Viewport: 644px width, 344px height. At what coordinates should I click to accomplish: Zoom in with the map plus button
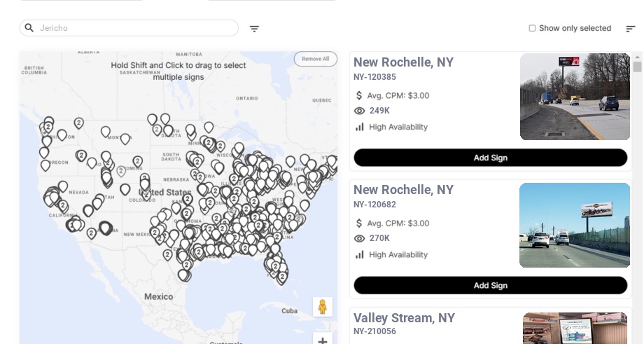(x=323, y=340)
